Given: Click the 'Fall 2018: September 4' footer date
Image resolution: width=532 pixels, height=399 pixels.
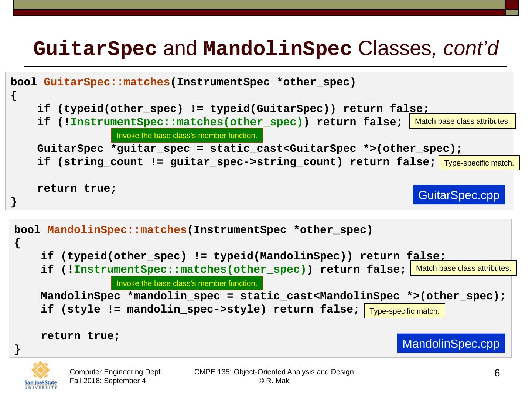Looking at the screenshot, I should tap(108, 381).
